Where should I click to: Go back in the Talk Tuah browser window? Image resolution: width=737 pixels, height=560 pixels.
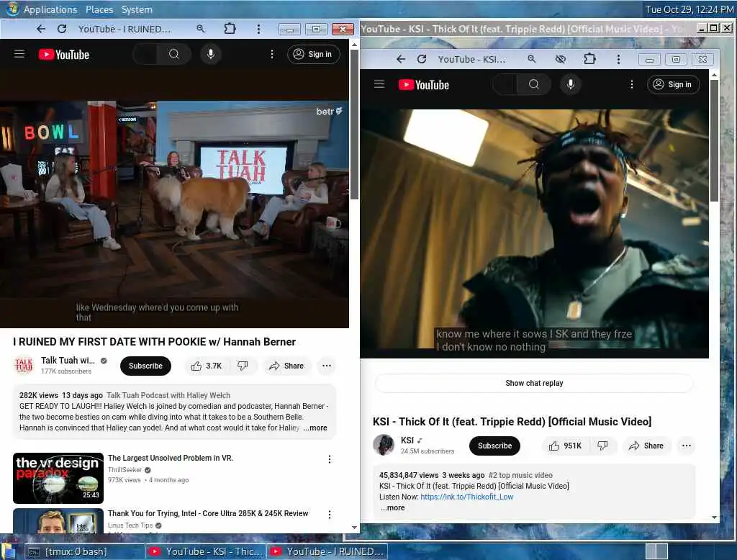(41, 30)
